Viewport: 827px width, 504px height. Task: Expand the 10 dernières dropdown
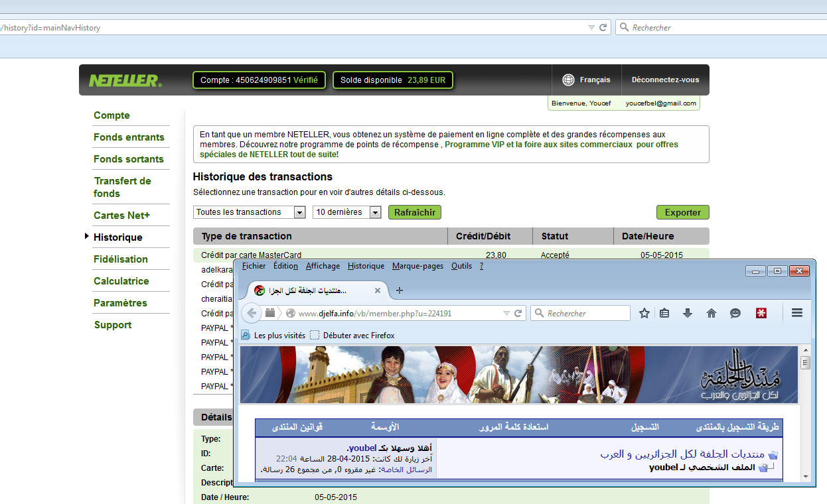tap(375, 212)
